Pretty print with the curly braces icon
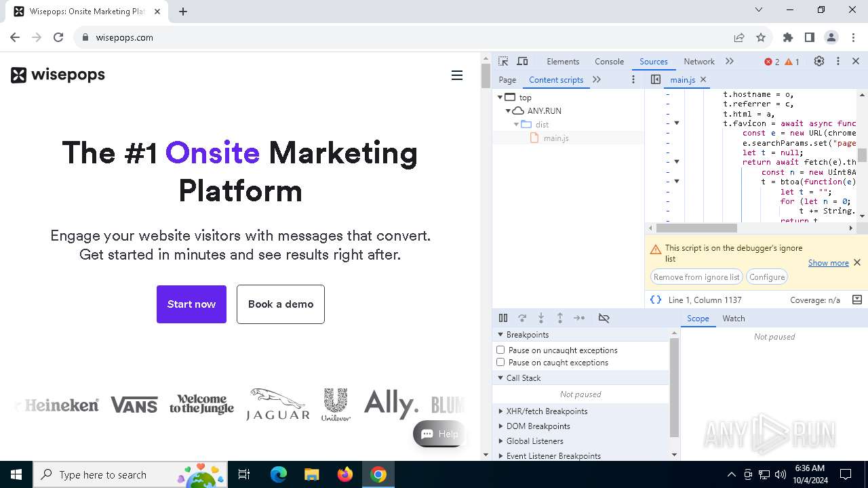The height and width of the screenshot is (488, 868). (x=656, y=300)
